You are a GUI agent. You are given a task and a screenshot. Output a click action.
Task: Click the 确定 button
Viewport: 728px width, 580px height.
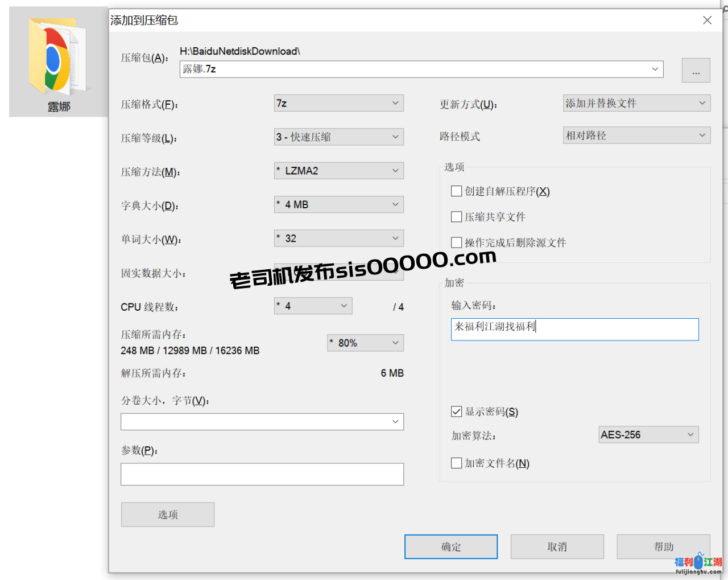tap(451, 547)
